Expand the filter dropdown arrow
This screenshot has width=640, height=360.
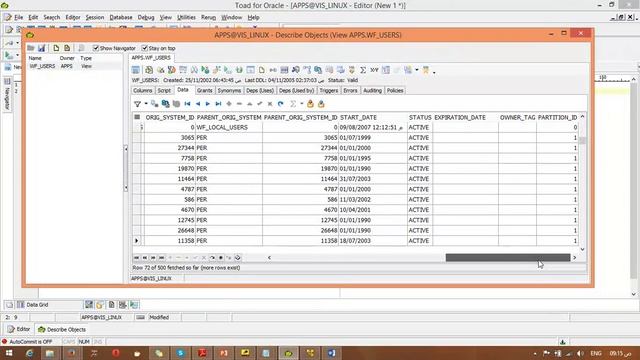click(x=146, y=104)
